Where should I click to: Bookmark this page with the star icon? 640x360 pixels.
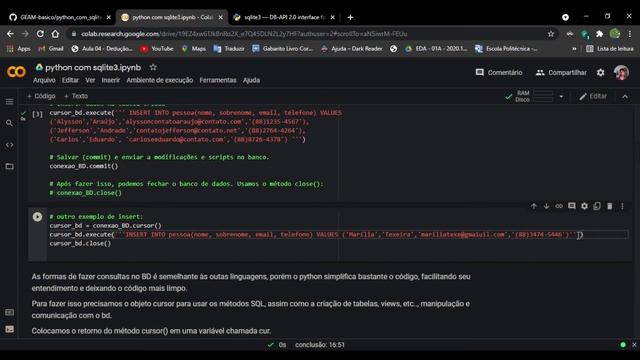pos(551,34)
